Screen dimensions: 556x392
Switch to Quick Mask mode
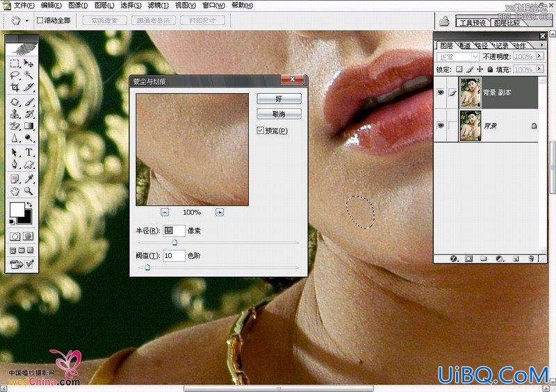tap(28, 236)
